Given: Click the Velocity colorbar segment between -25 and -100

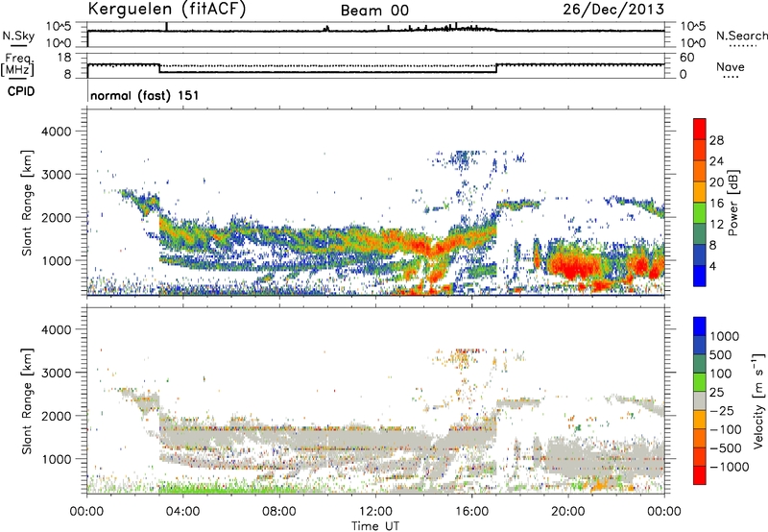Looking at the screenshot, I should tap(700, 420).
